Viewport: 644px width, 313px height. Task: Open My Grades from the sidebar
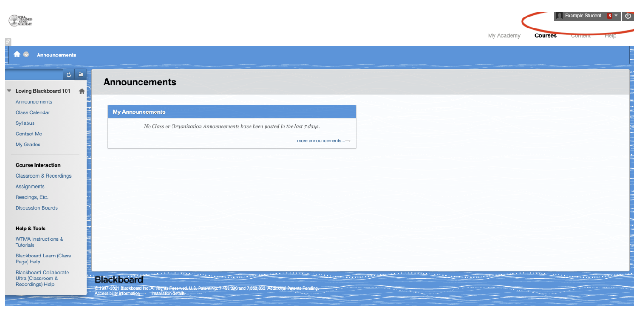[x=28, y=144]
